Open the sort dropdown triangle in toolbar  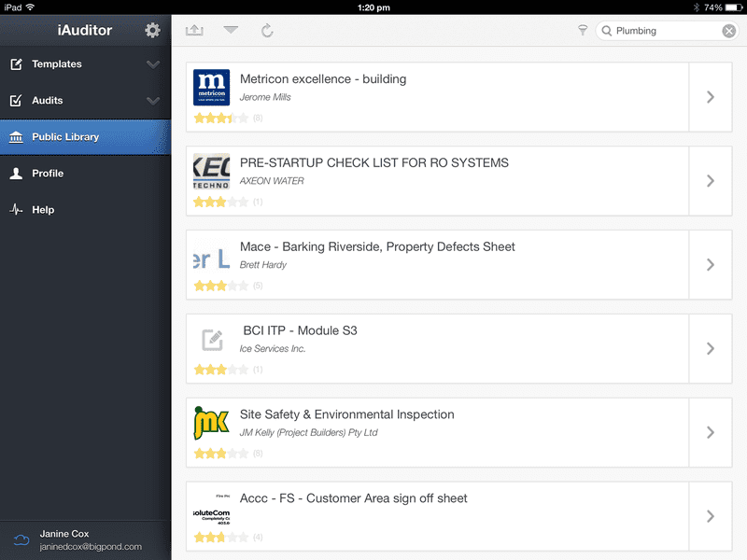tap(231, 30)
